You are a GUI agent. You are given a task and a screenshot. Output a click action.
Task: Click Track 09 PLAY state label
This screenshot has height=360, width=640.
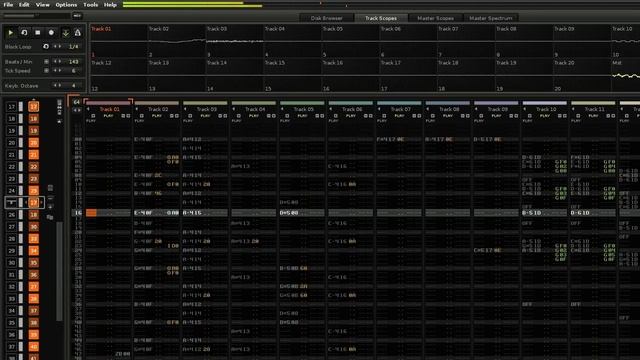pos(497,116)
